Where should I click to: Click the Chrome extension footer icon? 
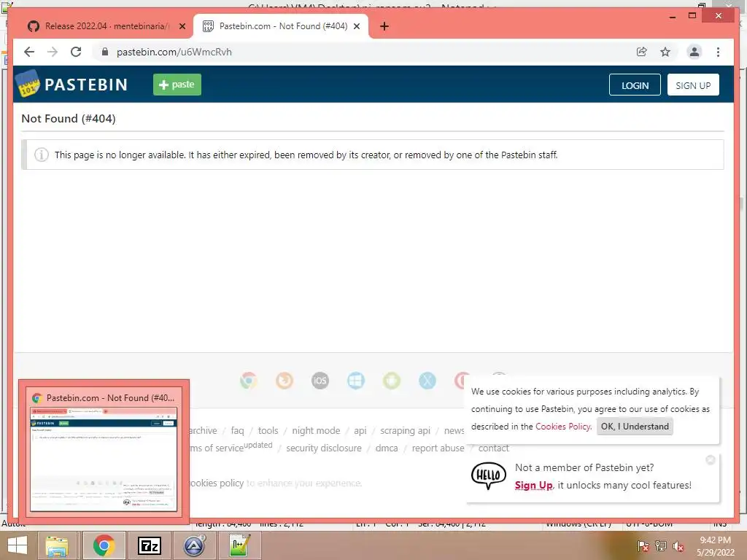pyautogui.click(x=249, y=381)
